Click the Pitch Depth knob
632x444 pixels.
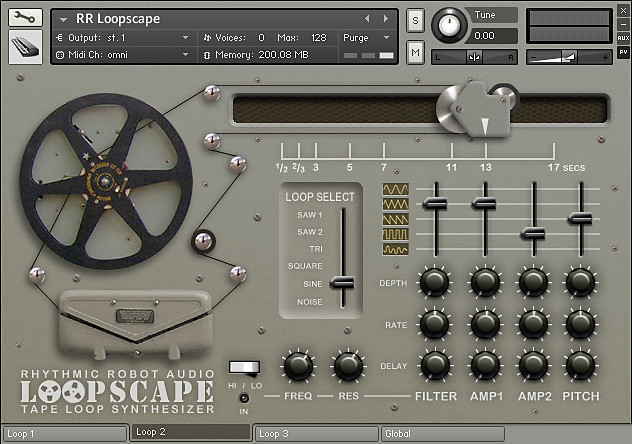[580, 282]
